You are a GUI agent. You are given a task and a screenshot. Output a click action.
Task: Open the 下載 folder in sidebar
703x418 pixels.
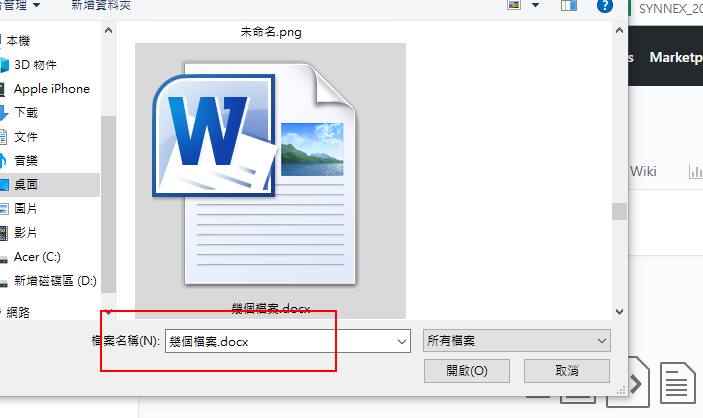click(26, 113)
